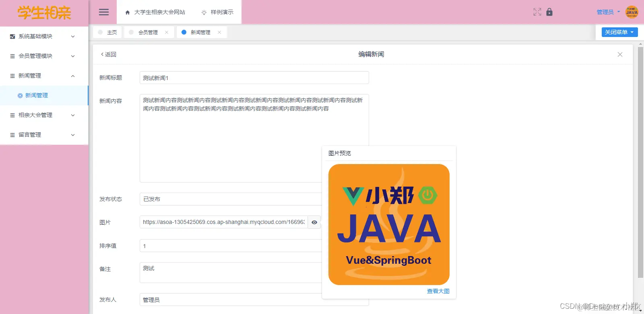Lock the screen with padlock icon
The image size is (644, 314).
click(549, 12)
